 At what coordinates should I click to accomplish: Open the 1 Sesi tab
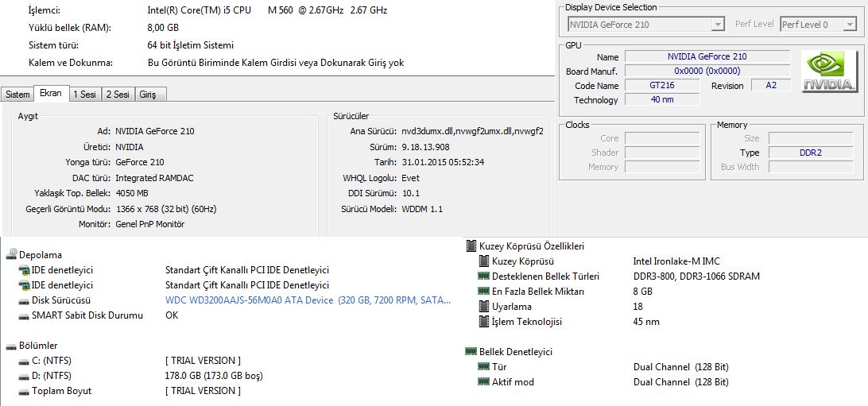coord(85,95)
